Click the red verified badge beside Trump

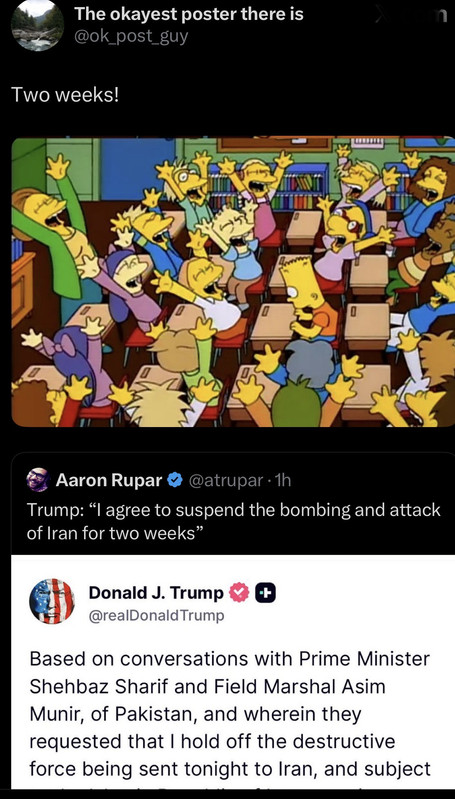tap(237, 593)
